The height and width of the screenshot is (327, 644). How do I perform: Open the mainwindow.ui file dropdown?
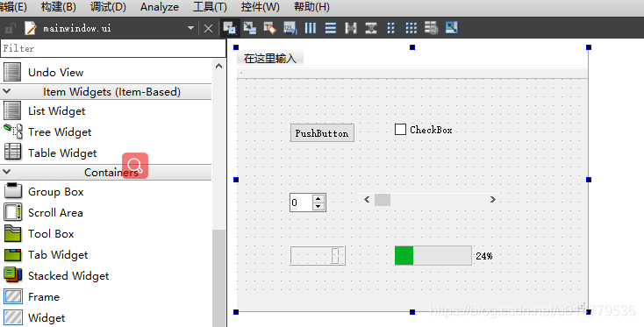pos(190,28)
